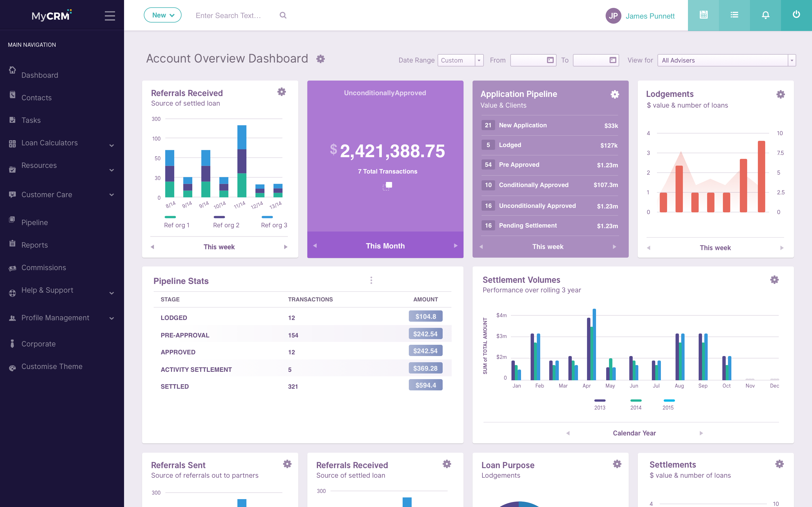This screenshot has width=812, height=507.
Task: Click the search magnifier icon
Action: pos(283,15)
